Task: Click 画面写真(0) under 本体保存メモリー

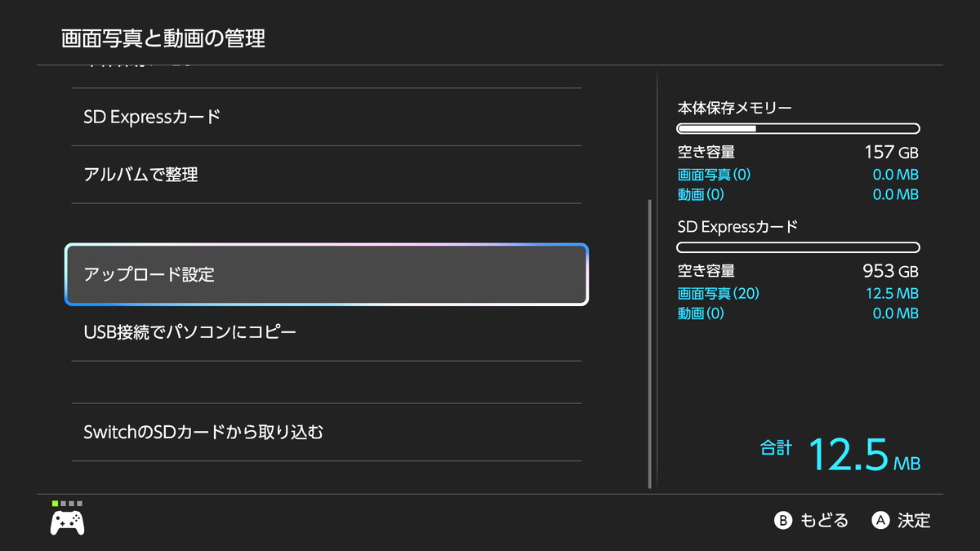Action: tap(714, 175)
